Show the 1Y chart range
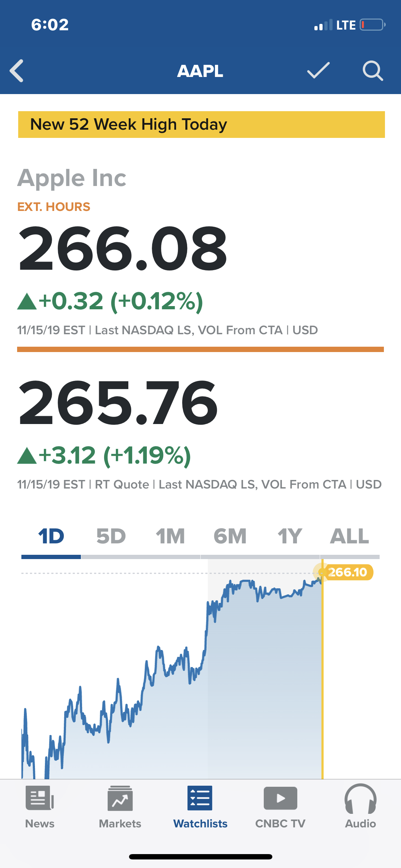This screenshot has height=868, width=401. 290,536
